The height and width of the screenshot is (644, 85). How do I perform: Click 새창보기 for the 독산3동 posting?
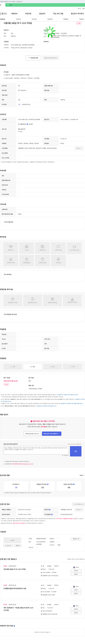coord(76,574)
